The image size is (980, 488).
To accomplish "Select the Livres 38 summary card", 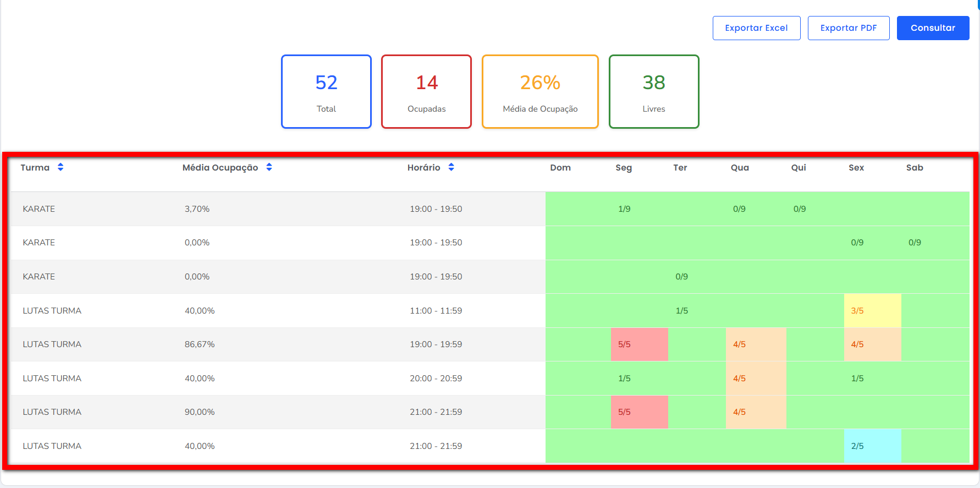I will point(653,92).
